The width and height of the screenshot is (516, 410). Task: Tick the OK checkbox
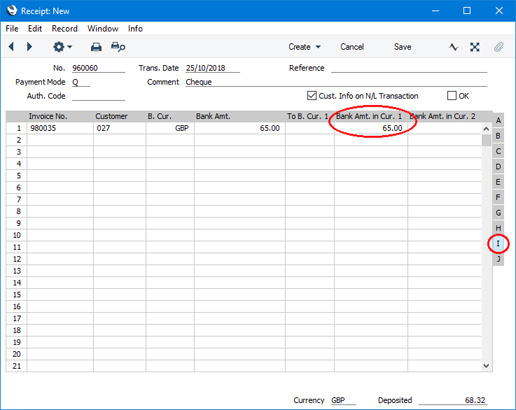(452, 96)
